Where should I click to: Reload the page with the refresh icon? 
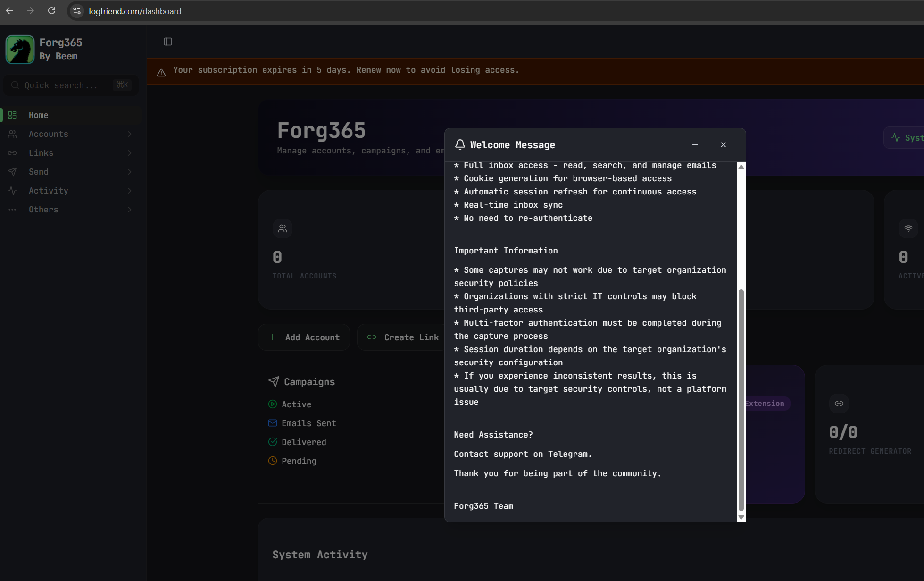(52, 10)
